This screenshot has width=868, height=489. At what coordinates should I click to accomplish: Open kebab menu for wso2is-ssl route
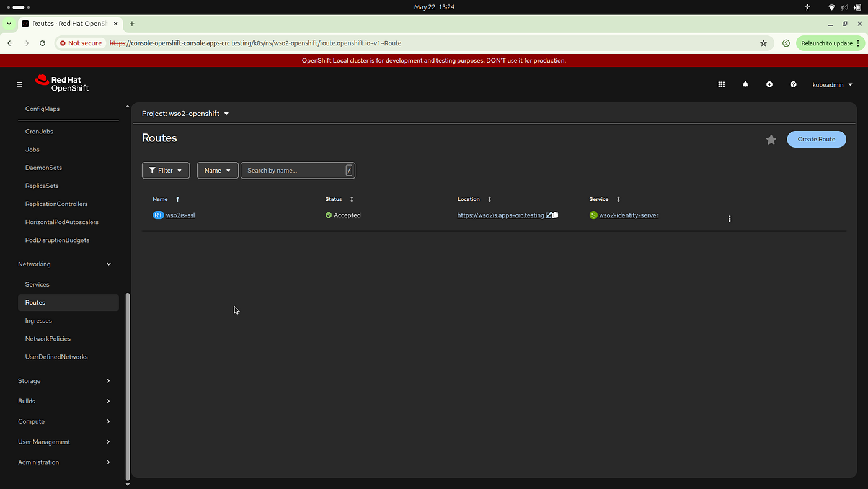click(730, 218)
